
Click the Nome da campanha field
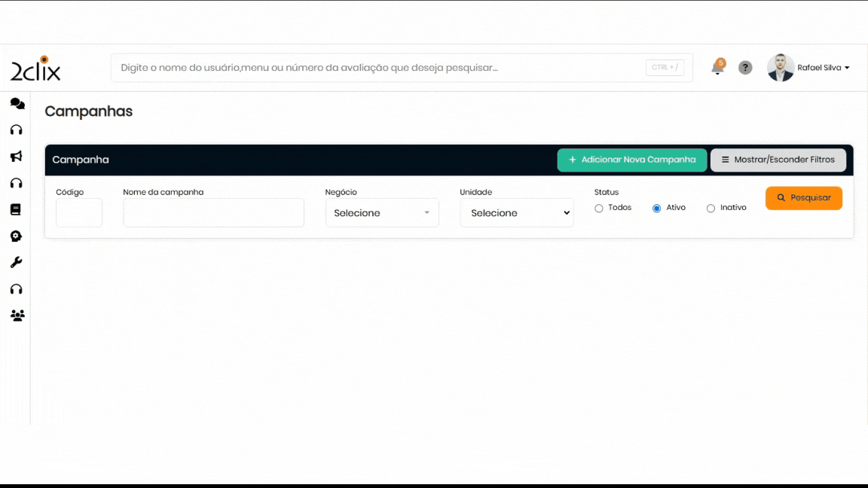tap(213, 213)
